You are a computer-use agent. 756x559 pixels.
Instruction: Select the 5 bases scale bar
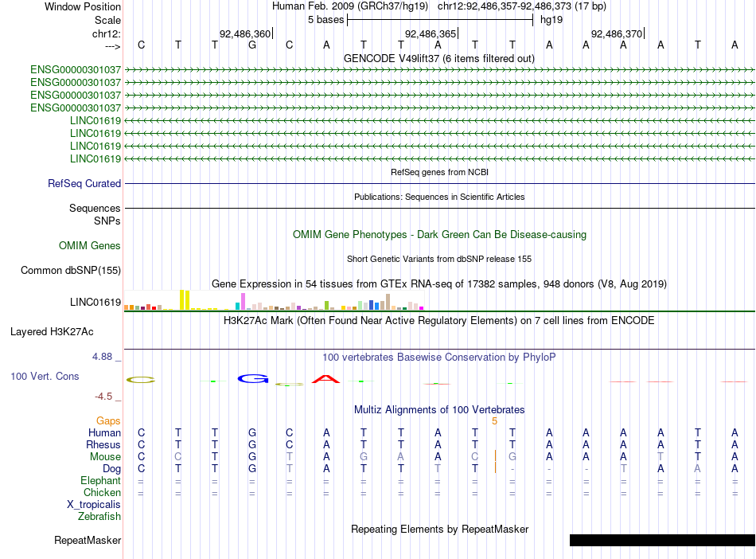click(x=440, y=20)
